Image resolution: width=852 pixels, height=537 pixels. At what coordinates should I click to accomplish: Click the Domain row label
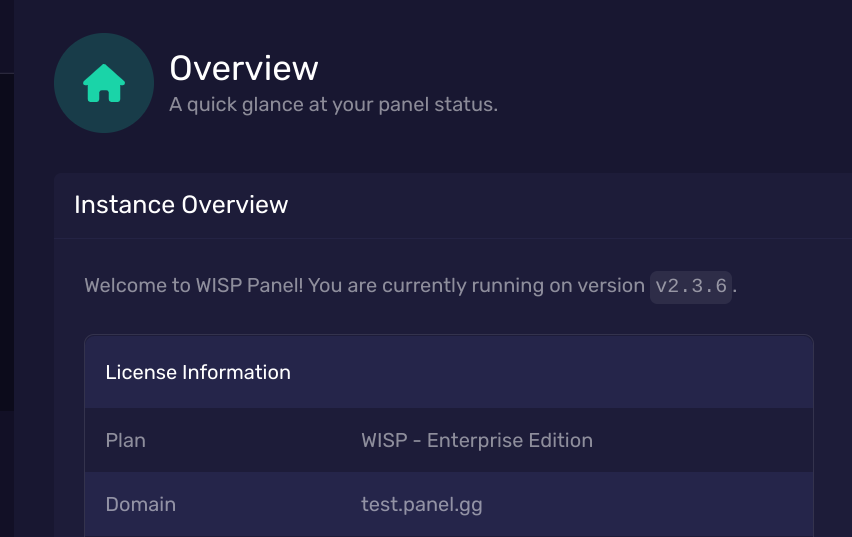pyautogui.click(x=141, y=504)
